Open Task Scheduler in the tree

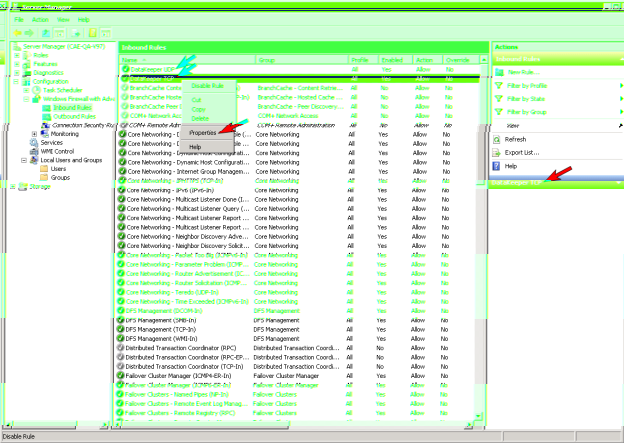[x=60, y=91]
